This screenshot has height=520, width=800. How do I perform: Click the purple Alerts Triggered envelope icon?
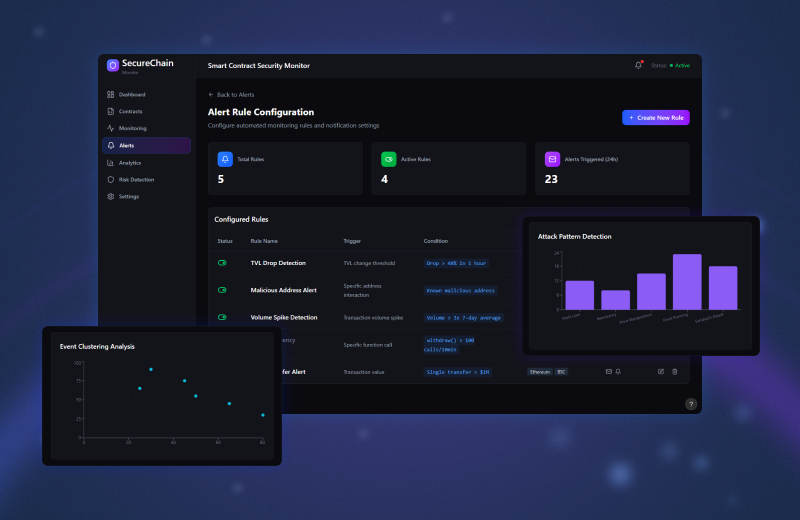pos(552,159)
